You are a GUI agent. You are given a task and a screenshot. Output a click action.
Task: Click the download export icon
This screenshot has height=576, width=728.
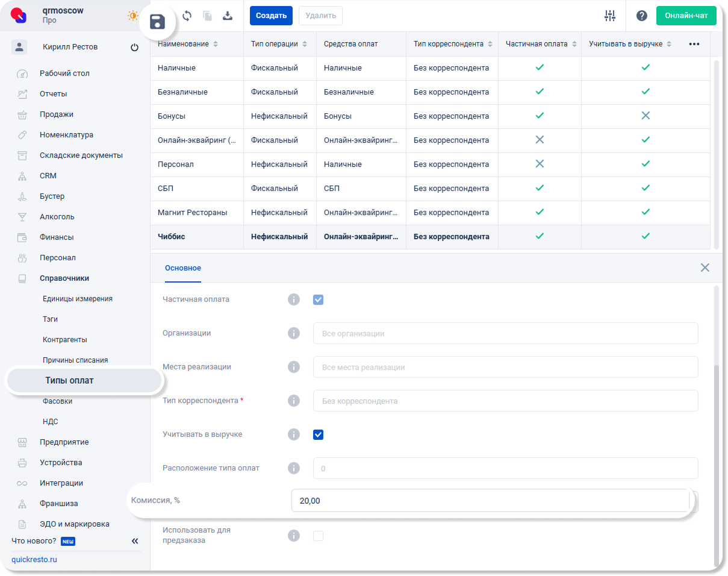coord(228,16)
